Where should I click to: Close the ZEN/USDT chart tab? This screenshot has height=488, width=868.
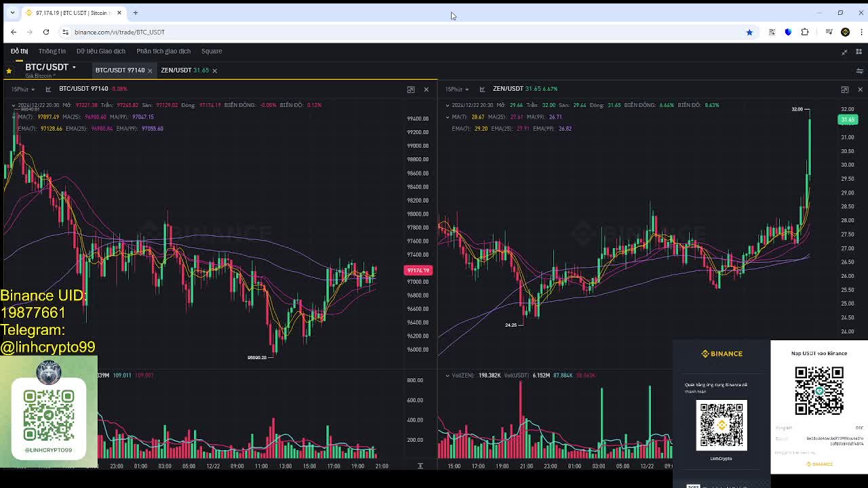pyautogui.click(x=214, y=70)
